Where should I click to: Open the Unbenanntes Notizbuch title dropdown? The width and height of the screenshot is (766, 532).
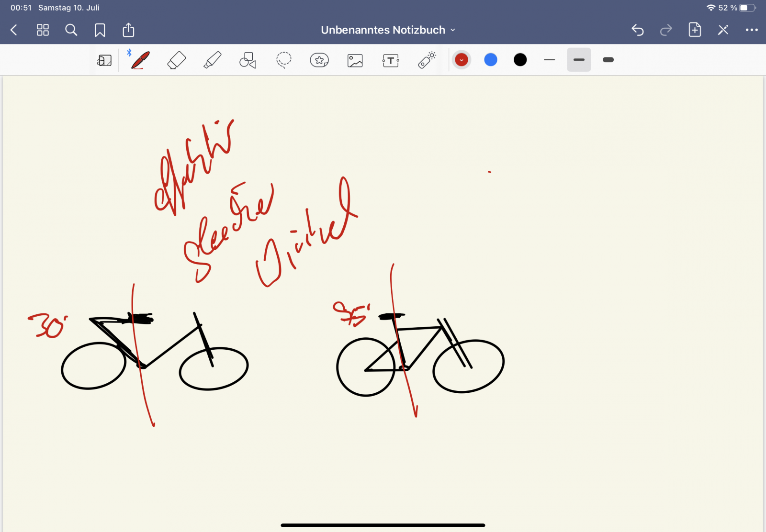388,30
